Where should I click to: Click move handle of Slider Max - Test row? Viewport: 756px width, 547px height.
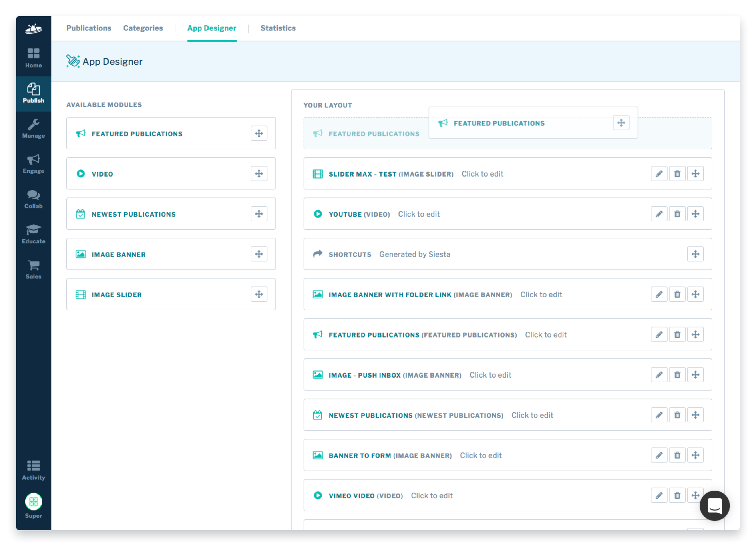[x=695, y=173]
